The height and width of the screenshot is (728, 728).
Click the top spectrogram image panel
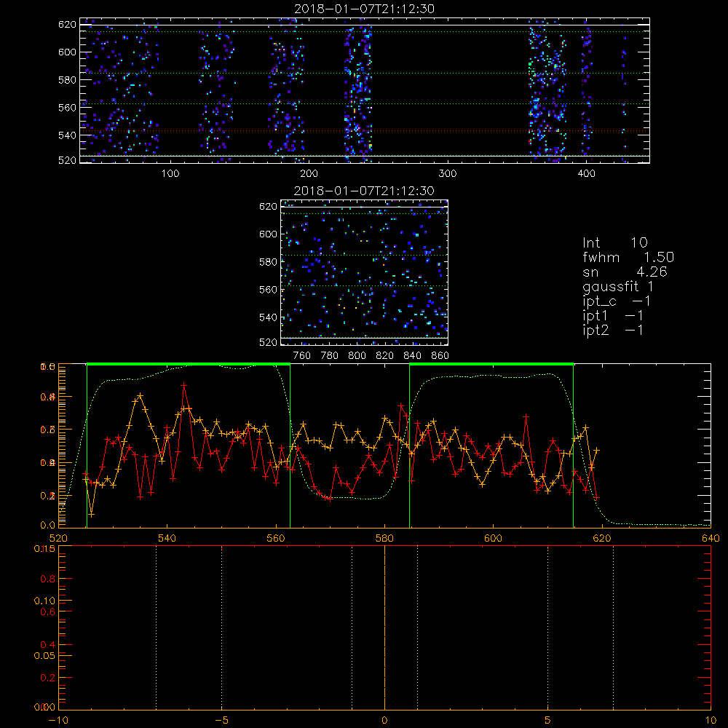tap(365, 90)
